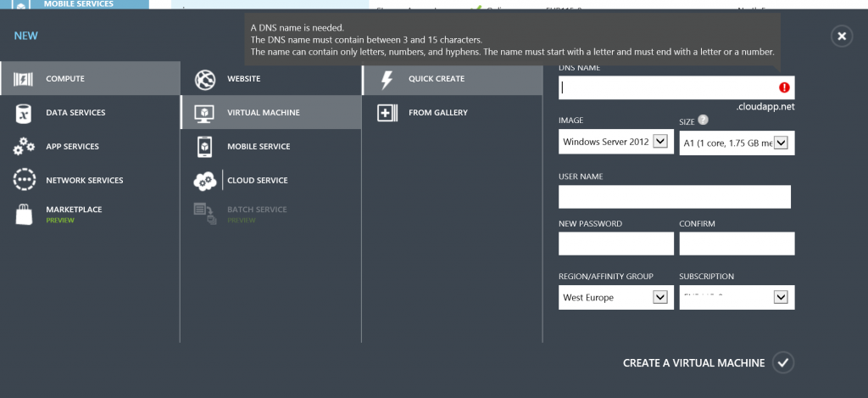Click the Mobile Service phone icon
This screenshot has width=868, height=398.
(x=205, y=147)
